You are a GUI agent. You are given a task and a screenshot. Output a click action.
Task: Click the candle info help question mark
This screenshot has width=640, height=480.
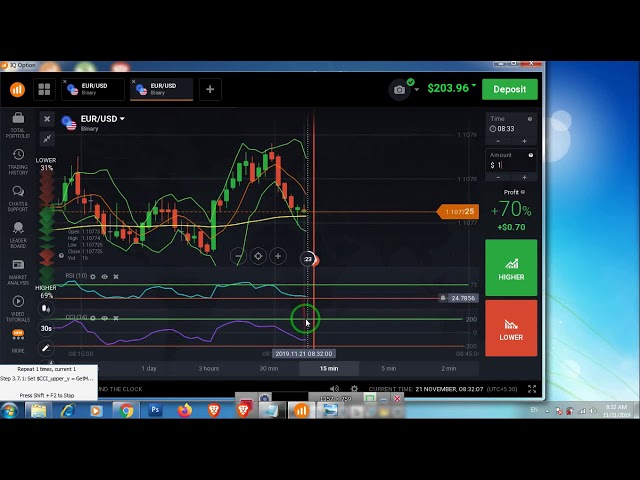[x=61, y=256]
